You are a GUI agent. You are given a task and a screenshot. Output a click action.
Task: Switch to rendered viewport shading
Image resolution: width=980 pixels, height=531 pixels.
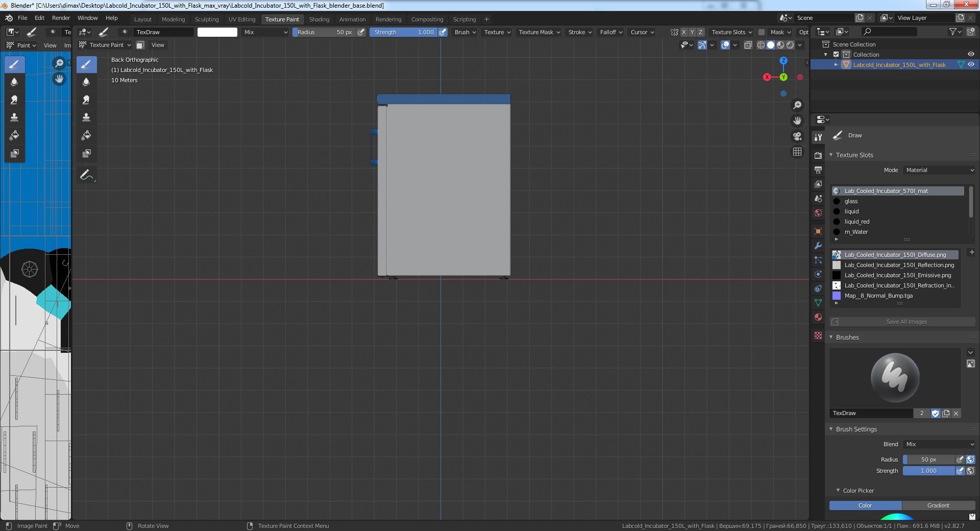(x=790, y=45)
